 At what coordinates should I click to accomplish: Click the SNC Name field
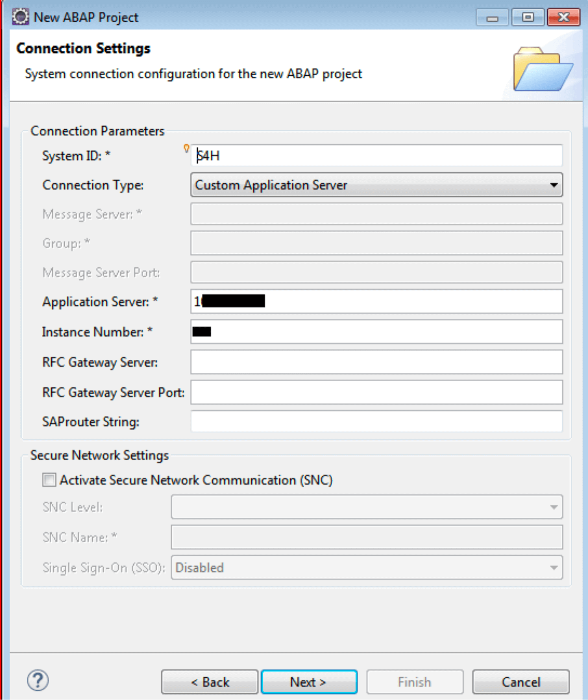(x=367, y=537)
